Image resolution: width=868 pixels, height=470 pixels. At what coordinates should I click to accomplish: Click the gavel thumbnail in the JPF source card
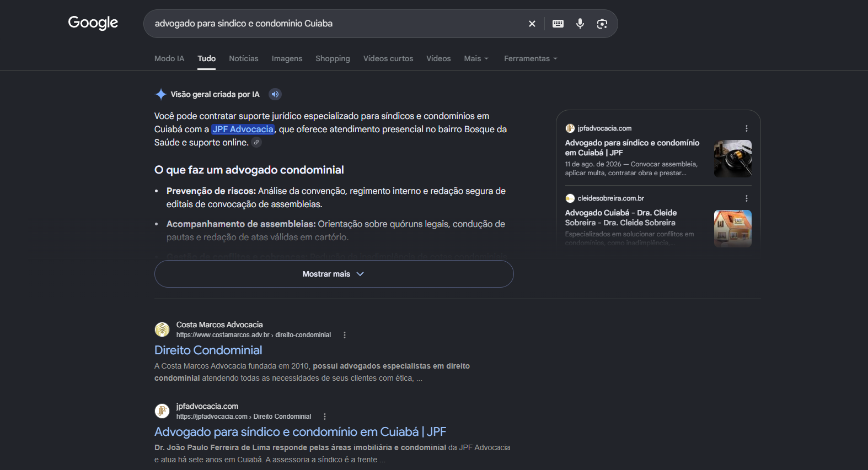[733, 159]
